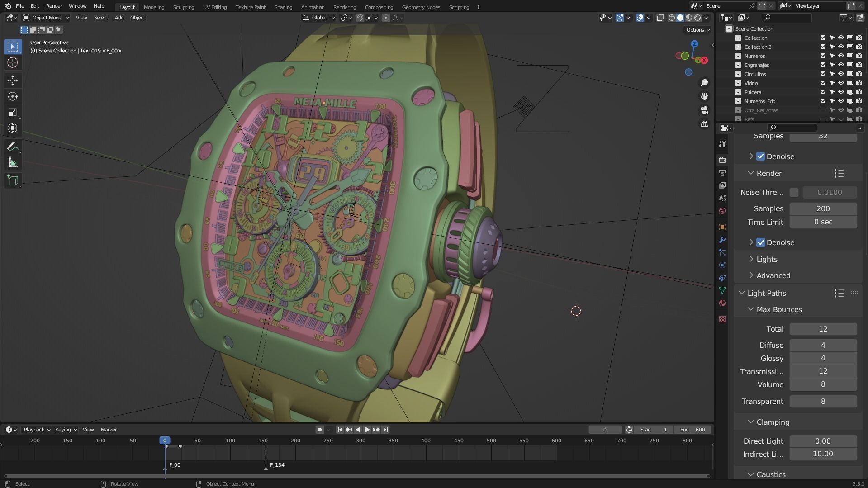Open the World properties tab

click(722, 211)
